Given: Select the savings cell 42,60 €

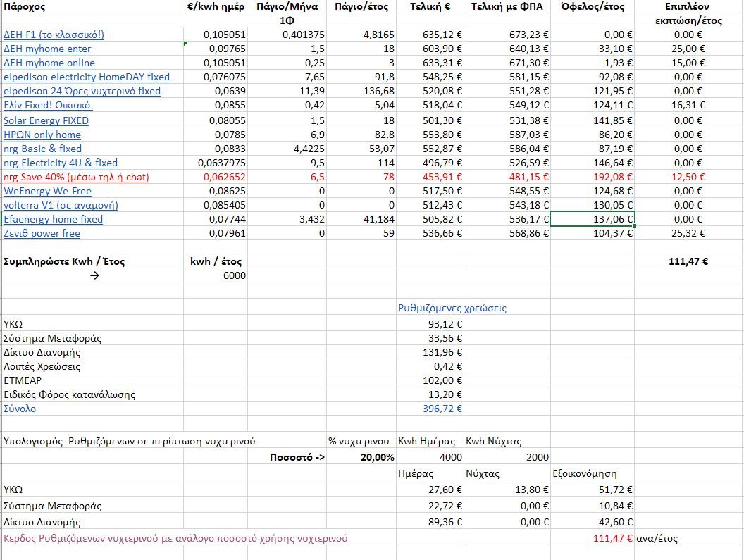Looking at the screenshot, I should [592, 522].
